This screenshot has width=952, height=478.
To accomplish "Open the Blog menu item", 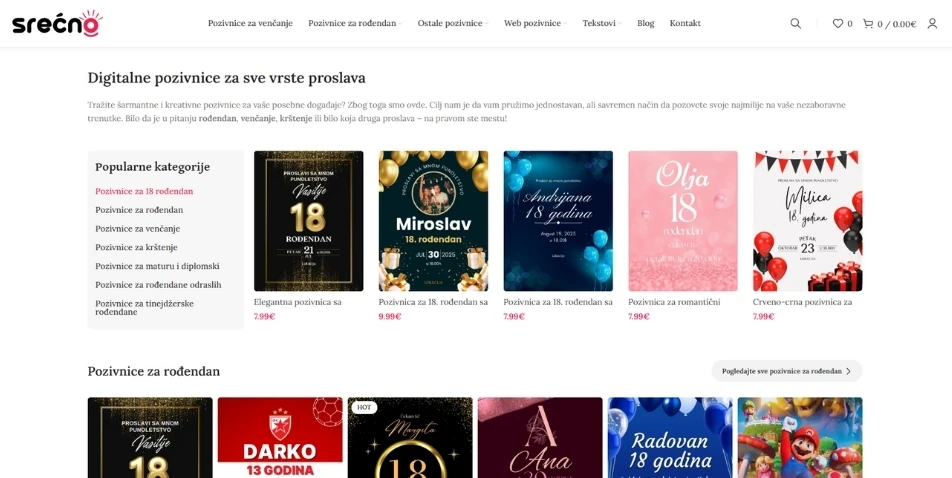I will 645,24.
